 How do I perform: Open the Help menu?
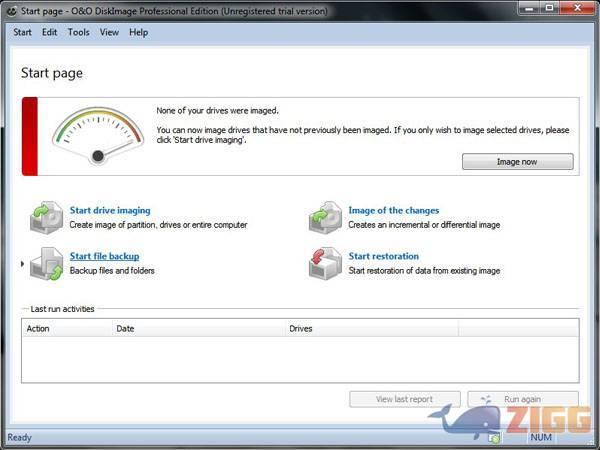pos(139,33)
